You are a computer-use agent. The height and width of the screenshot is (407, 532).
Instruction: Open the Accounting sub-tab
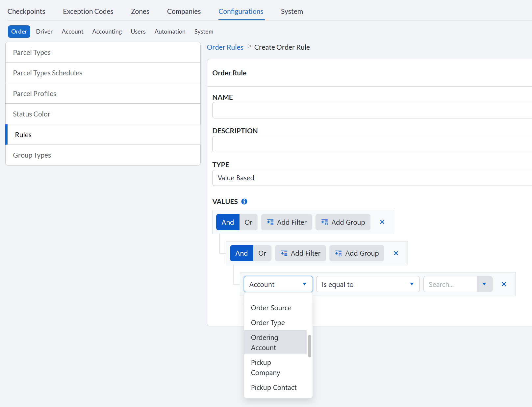point(107,31)
